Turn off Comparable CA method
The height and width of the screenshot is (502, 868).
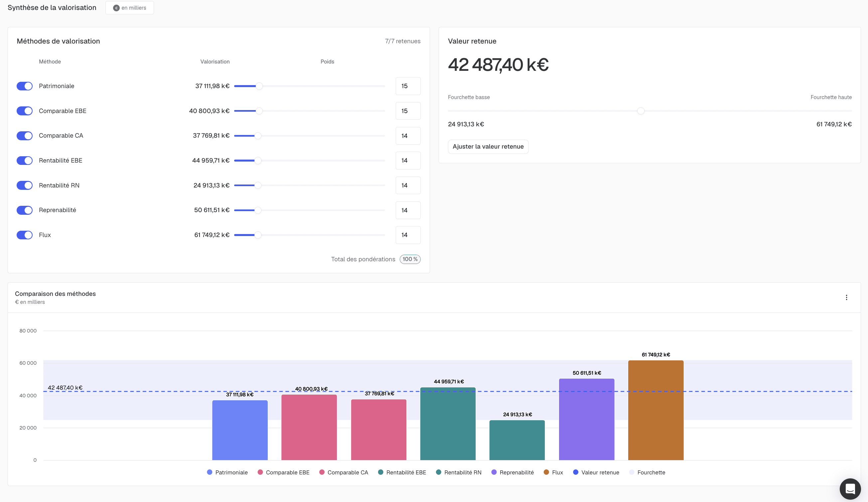coord(25,136)
